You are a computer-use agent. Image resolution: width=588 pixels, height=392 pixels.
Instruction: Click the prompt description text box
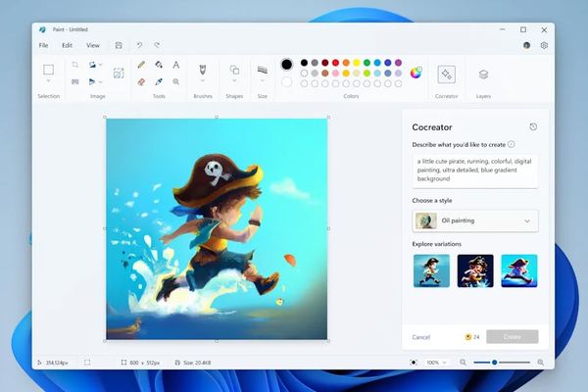(475, 171)
